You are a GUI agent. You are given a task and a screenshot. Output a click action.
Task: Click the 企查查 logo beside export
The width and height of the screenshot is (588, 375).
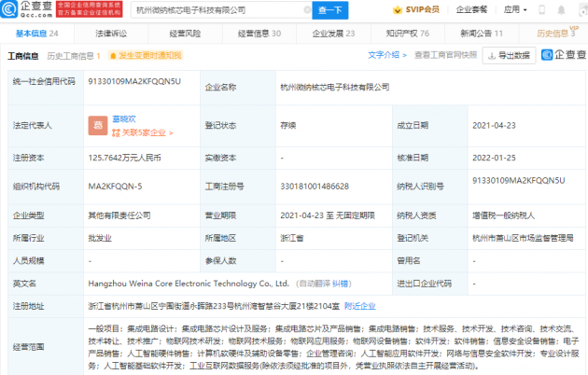click(564, 55)
